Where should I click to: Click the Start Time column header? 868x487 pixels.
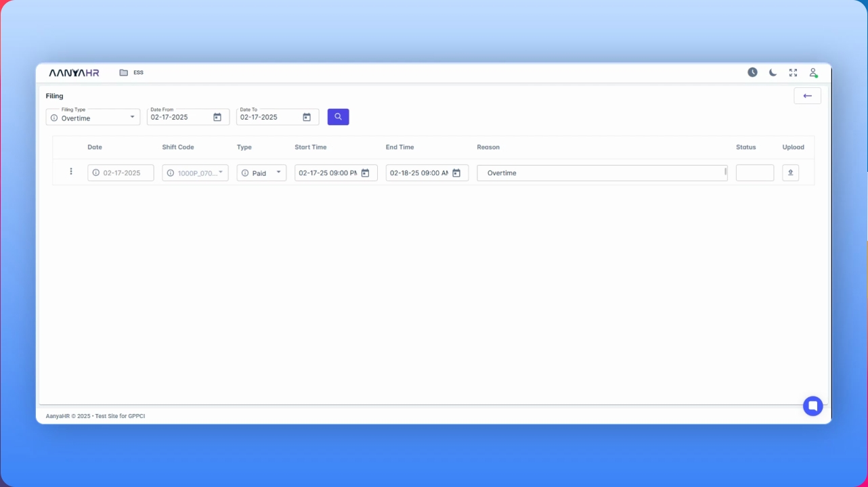311,147
